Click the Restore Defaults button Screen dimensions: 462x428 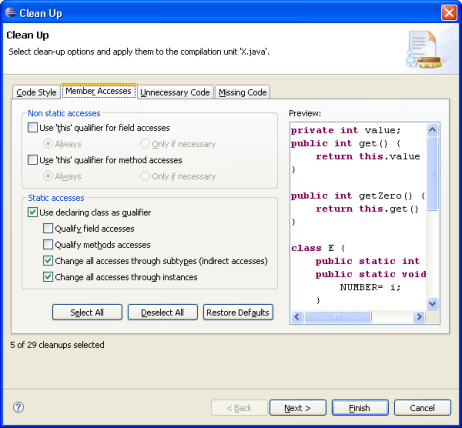pyautogui.click(x=238, y=312)
